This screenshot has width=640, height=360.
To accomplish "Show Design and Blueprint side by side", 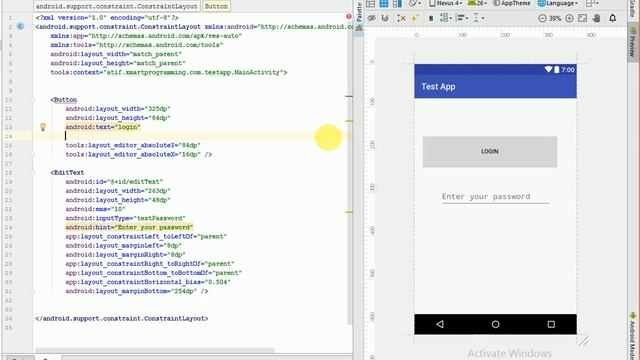I will tap(397, 4).
